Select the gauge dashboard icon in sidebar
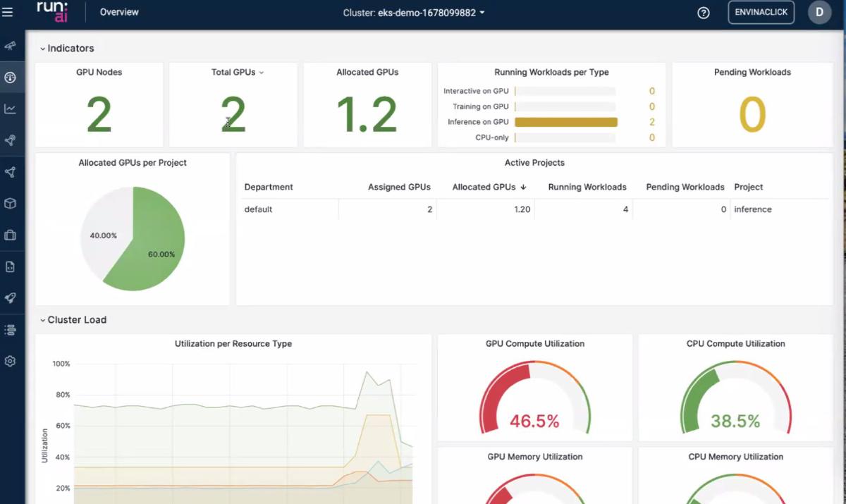 tap(10, 78)
